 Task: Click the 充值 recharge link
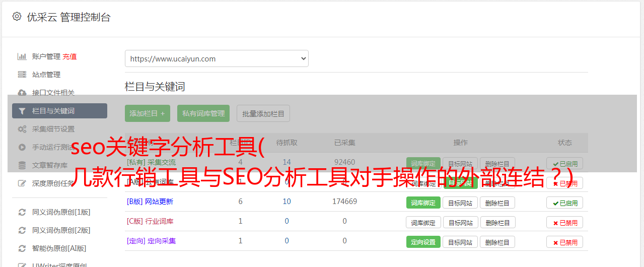(x=69, y=56)
